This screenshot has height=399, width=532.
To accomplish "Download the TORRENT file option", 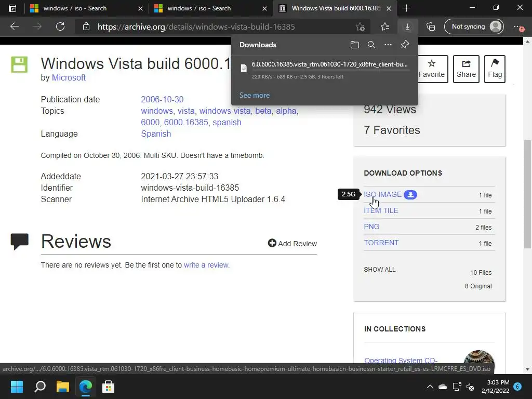I will coord(381,243).
